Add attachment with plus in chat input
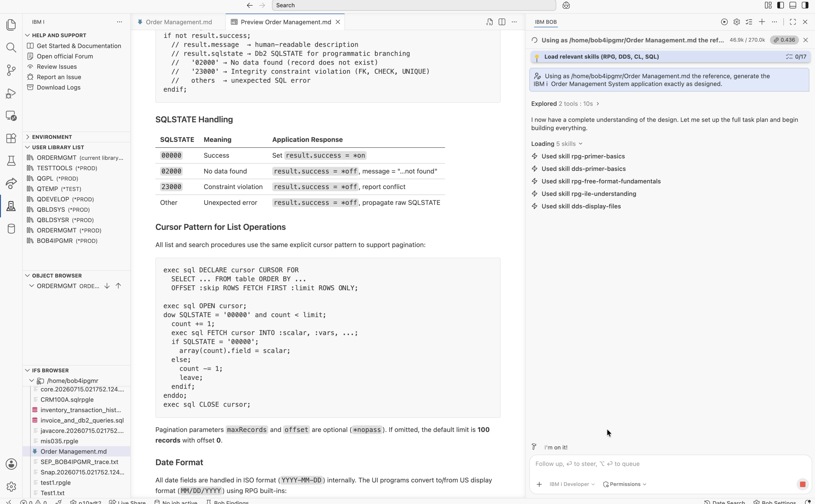The width and height of the screenshot is (815, 504). 539,484
